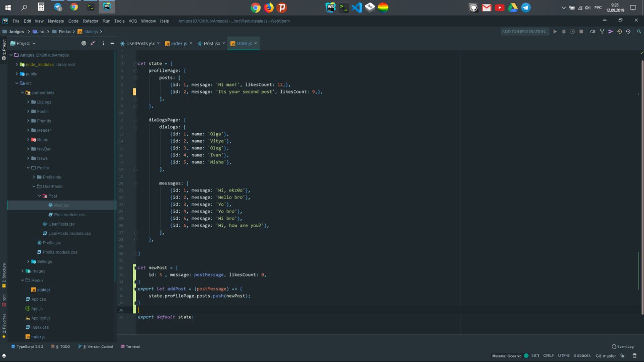Click the Git commit arrow icon

pos(611,32)
